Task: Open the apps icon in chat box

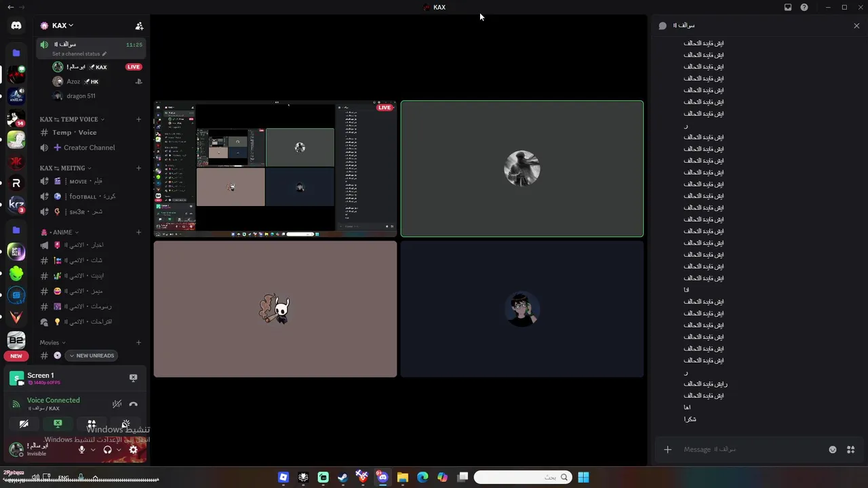Action: point(850,449)
